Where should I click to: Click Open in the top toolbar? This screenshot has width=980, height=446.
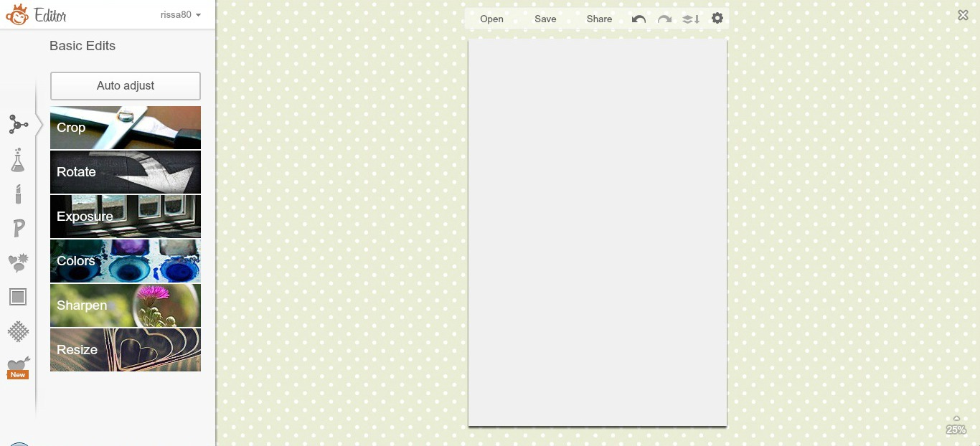tap(491, 19)
